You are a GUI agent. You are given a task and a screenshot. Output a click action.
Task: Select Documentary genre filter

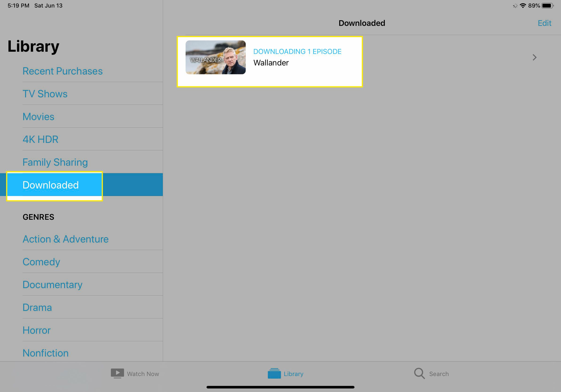click(52, 285)
